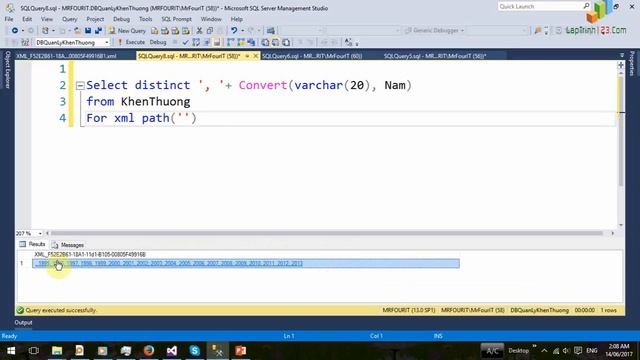Screen dimensions: 640x360
Task: Switch to the Messages tab
Action: click(68, 245)
